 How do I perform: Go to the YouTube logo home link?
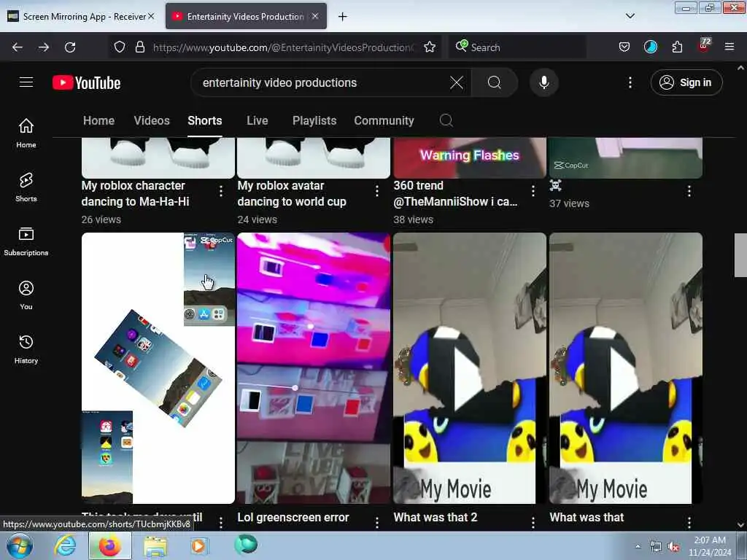[86, 83]
